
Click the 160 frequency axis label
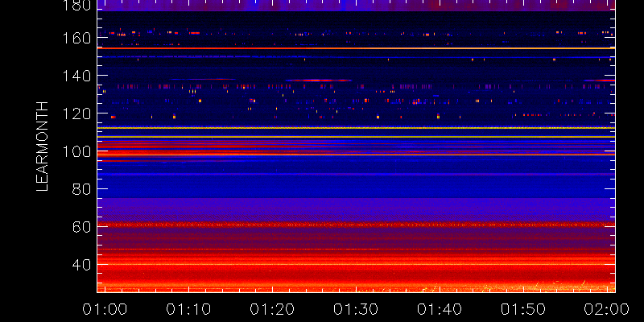(76, 38)
